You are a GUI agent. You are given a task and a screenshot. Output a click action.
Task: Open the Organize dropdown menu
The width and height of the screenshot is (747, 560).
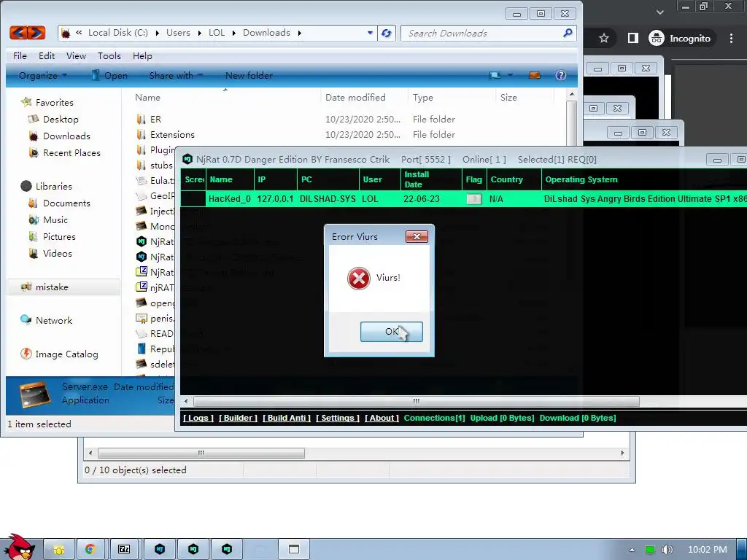43,75
